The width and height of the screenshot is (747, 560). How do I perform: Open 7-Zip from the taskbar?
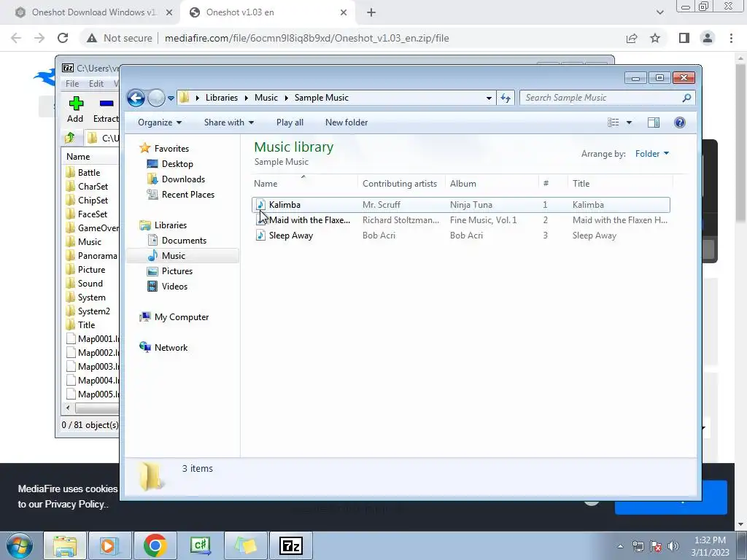coord(291,545)
